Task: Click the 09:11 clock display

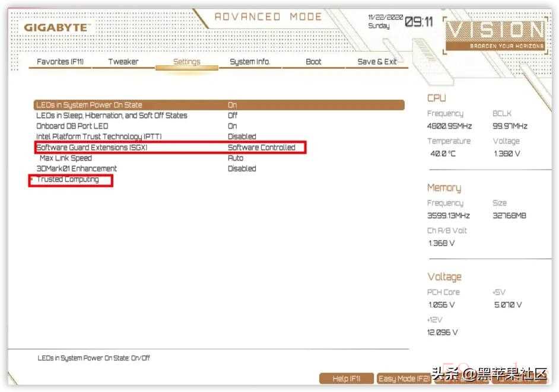Action: [x=419, y=23]
